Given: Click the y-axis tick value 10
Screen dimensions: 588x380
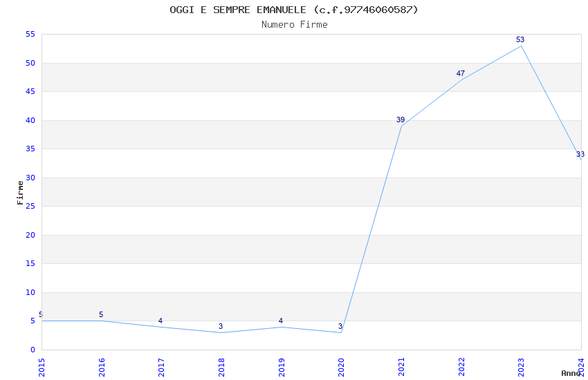Looking at the screenshot, I should click(30, 292).
